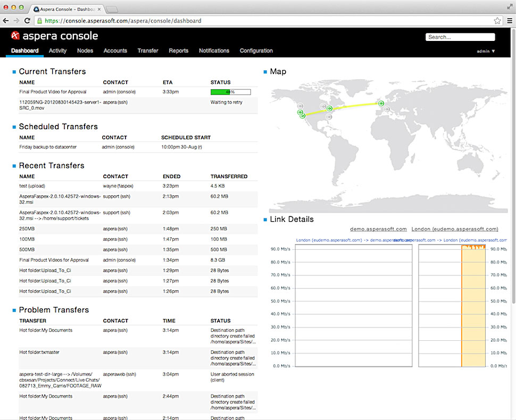This screenshot has width=516, height=420.
Task: Open the Hot folder:txmaster problem transfer
Action: tap(39, 352)
